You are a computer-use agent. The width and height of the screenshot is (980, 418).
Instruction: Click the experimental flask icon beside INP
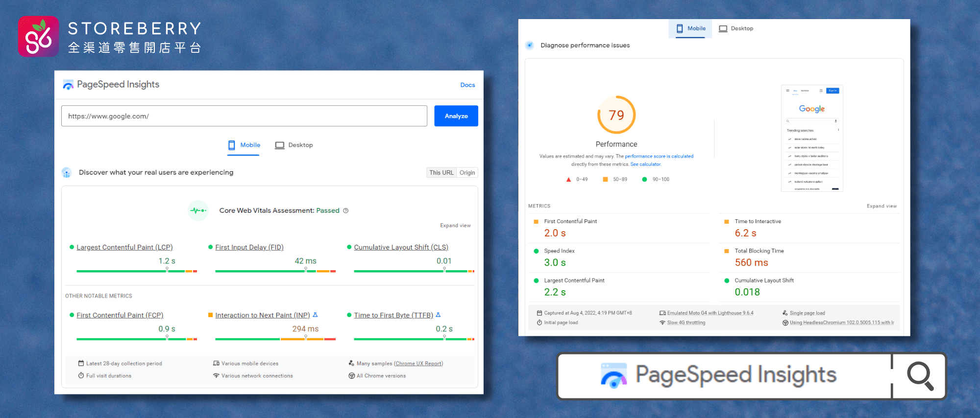pos(315,315)
